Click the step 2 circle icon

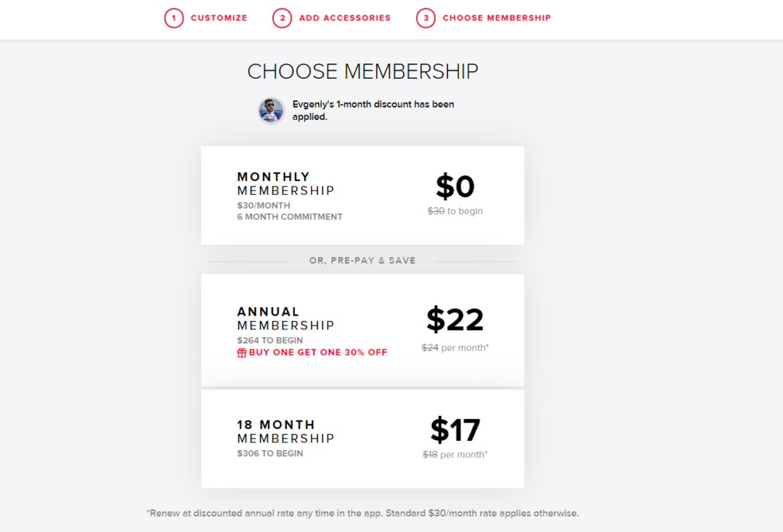click(x=282, y=18)
